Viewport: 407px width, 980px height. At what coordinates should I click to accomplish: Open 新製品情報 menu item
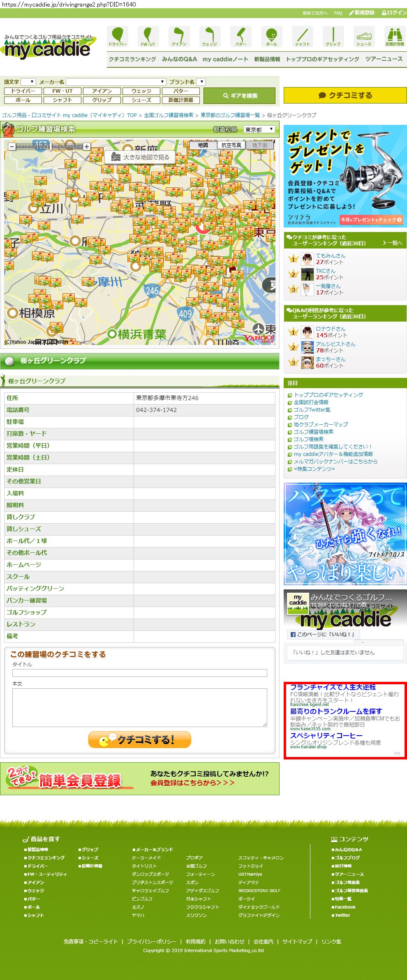click(x=267, y=59)
